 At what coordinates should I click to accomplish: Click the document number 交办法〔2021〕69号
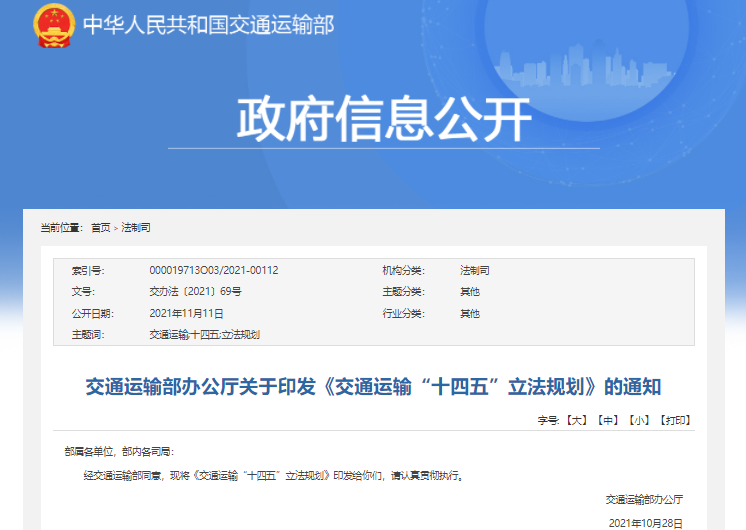coord(195,292)
